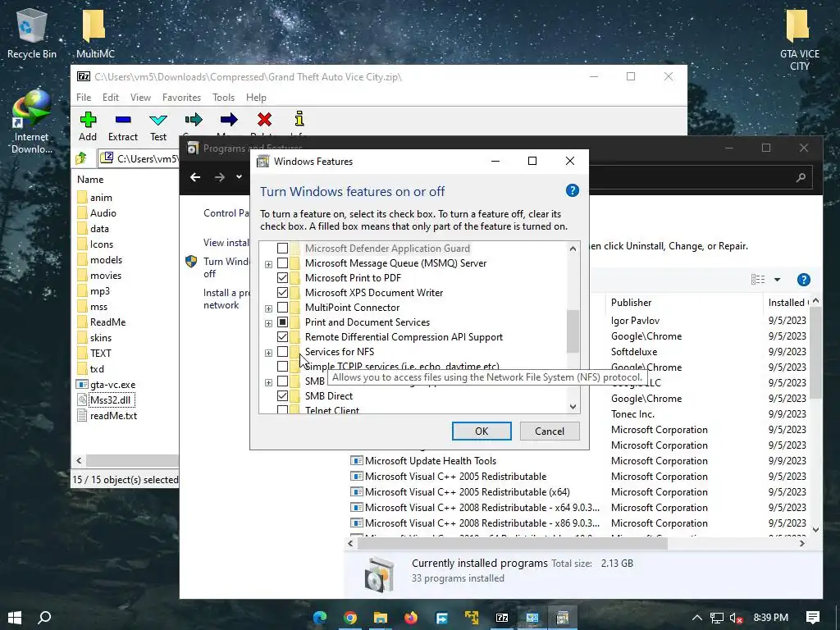
Task: Select the MultiMC desktop folder
Action: [95, 33]
